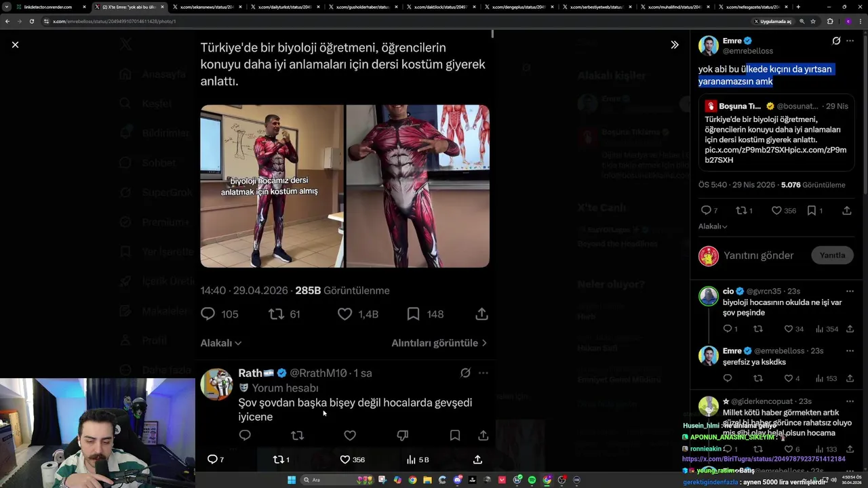The image size is (868, 488).
Task: Like the quoted tweet with 1,4B likes
Action: 345,314
